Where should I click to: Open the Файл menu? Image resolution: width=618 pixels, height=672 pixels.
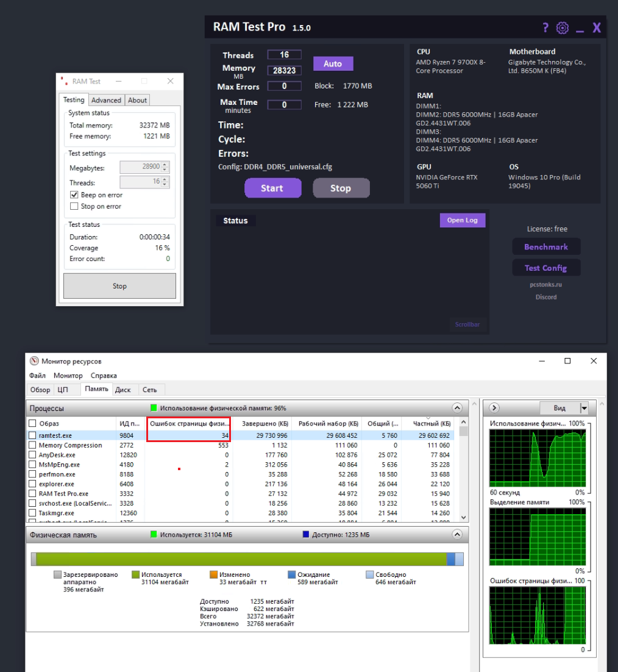click(x=37, y=376)
